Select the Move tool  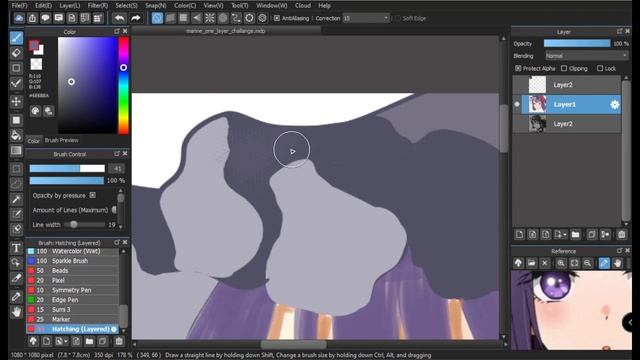pyautogui.click(x=16, y=101)
